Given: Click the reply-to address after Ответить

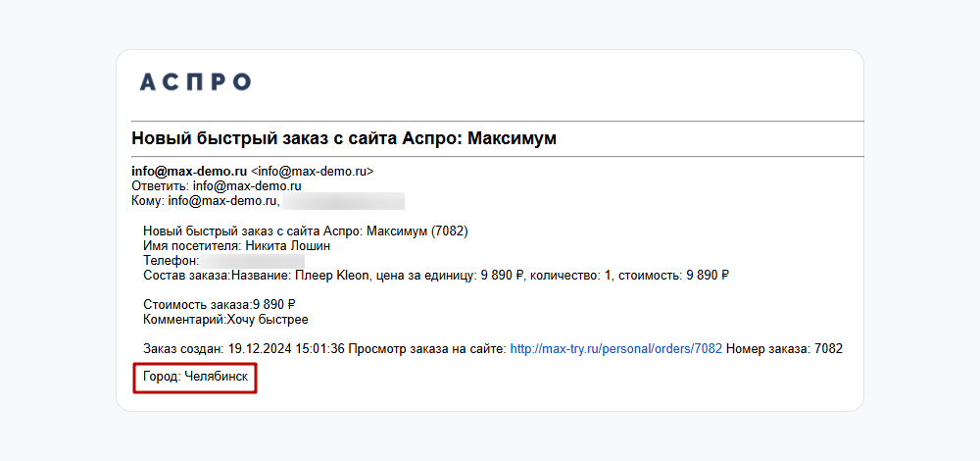Looking at the screenshot, I should point(246,185).
